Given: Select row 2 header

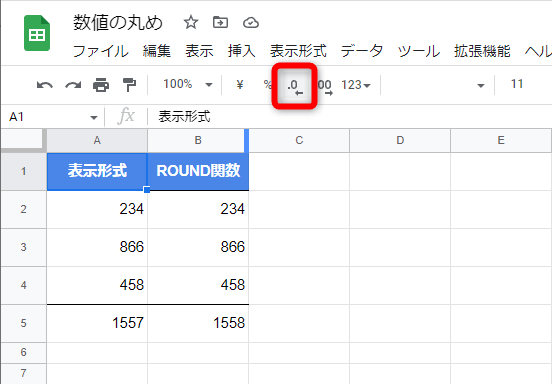Looking at the screenshot, I should coord(23,209).
